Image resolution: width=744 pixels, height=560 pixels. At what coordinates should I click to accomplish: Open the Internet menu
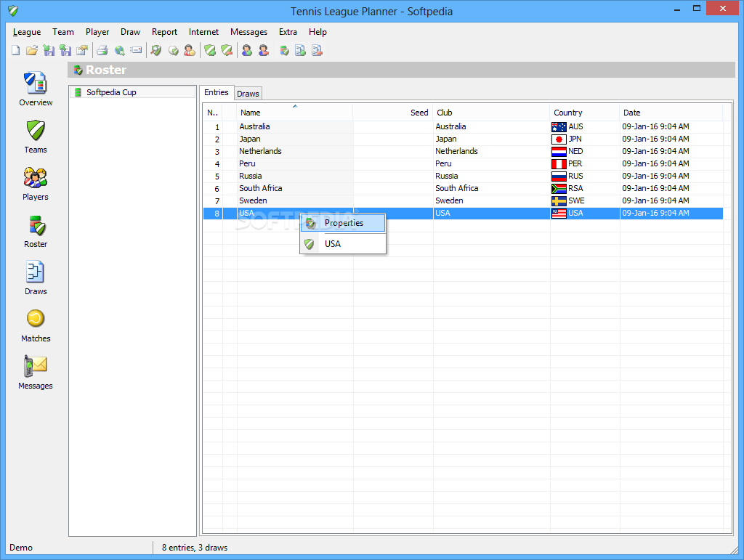click(x=203, y=32)
